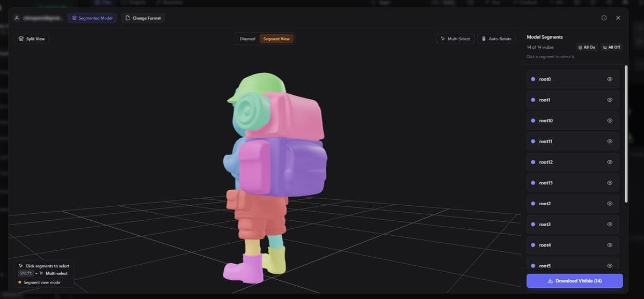Open the info icon in the header
Image resolution: width=644 pixels, height=299 pixels.
tap(604, 18)
